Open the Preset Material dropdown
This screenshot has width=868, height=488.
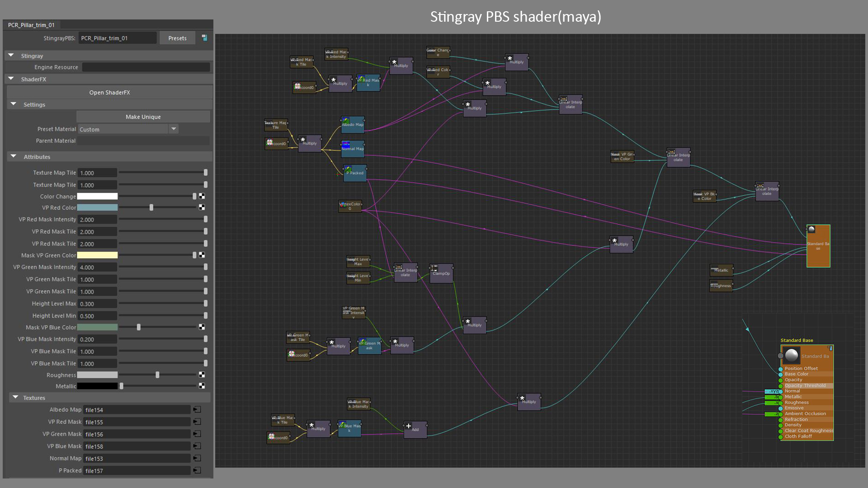tap(174, 129)
